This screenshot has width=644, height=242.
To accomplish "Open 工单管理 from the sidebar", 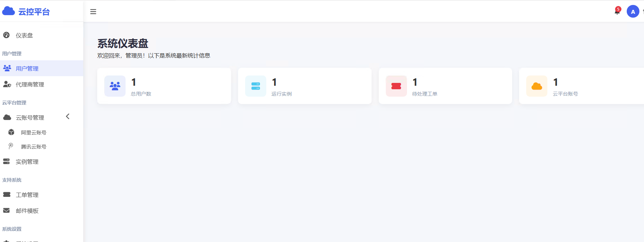I will 27,195.
